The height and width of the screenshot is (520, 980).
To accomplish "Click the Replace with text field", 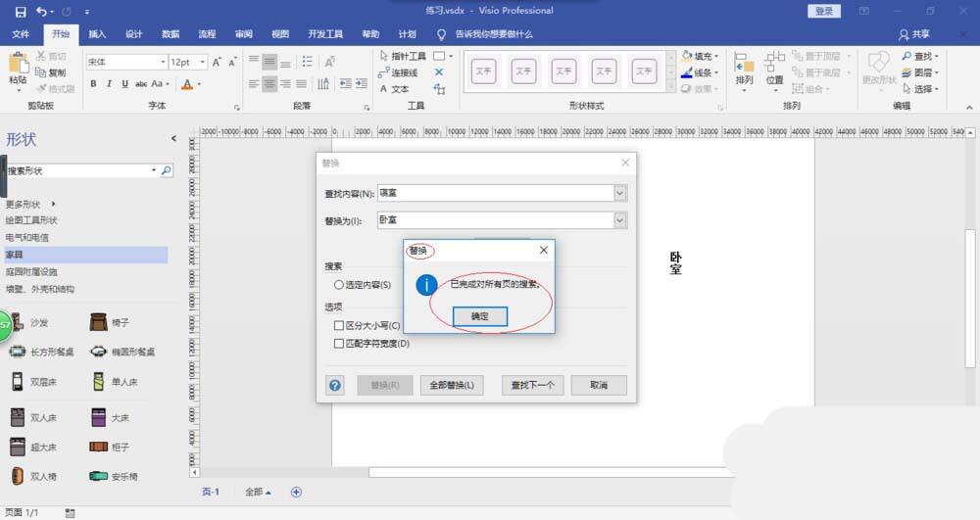I will [496, 220].
